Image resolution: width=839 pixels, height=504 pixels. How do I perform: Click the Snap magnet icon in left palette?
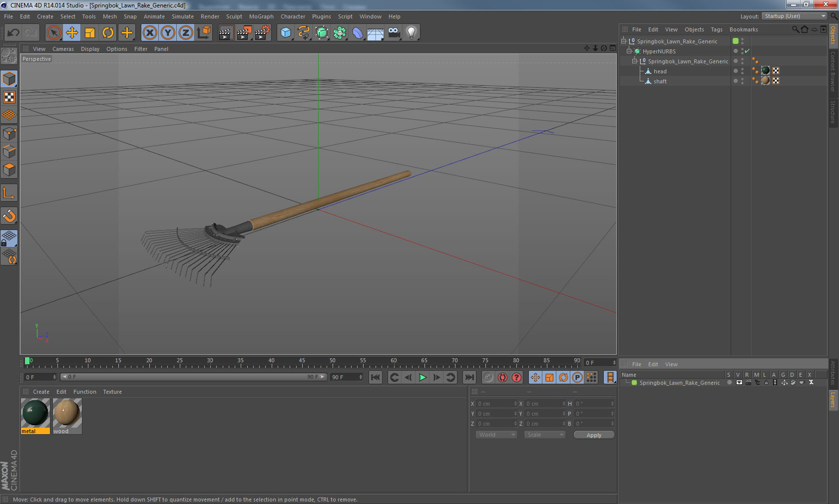tap(9, 216)
